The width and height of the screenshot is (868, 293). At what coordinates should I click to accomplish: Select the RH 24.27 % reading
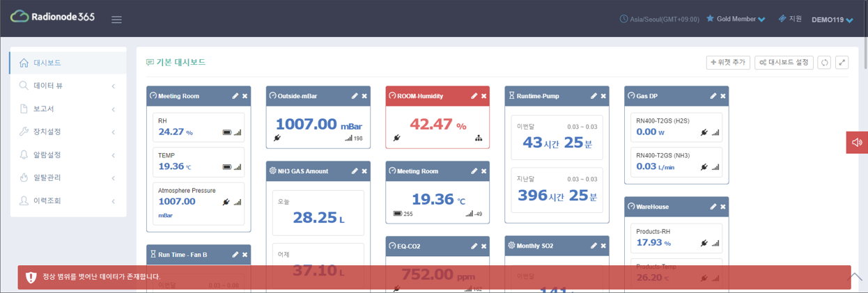point(199,127)
